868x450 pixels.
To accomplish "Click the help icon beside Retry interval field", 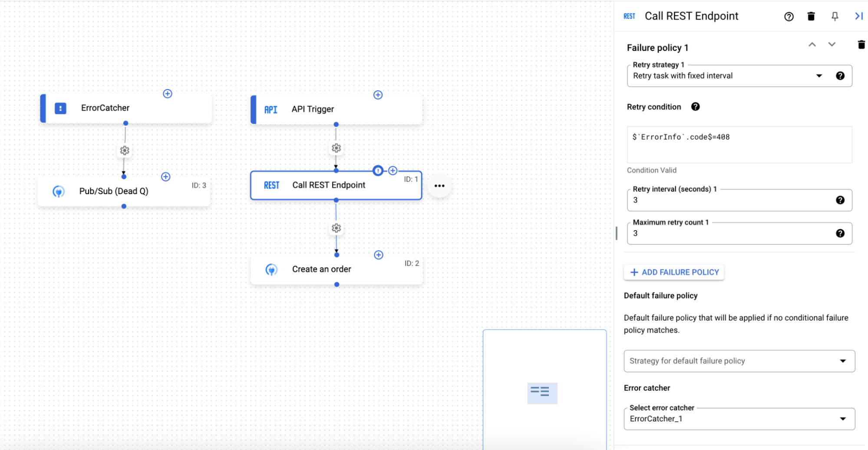I will click(x=840, y=200).
